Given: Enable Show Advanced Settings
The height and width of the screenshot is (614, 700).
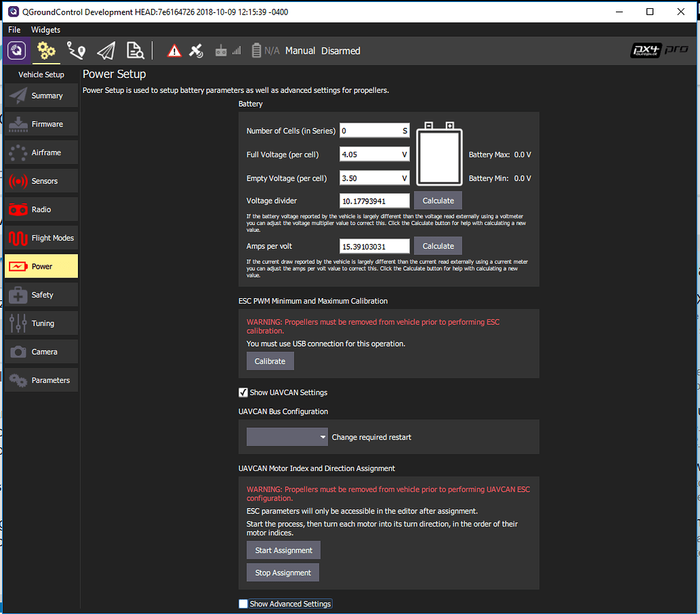Looking at the screenshot, I should point(243,604).
